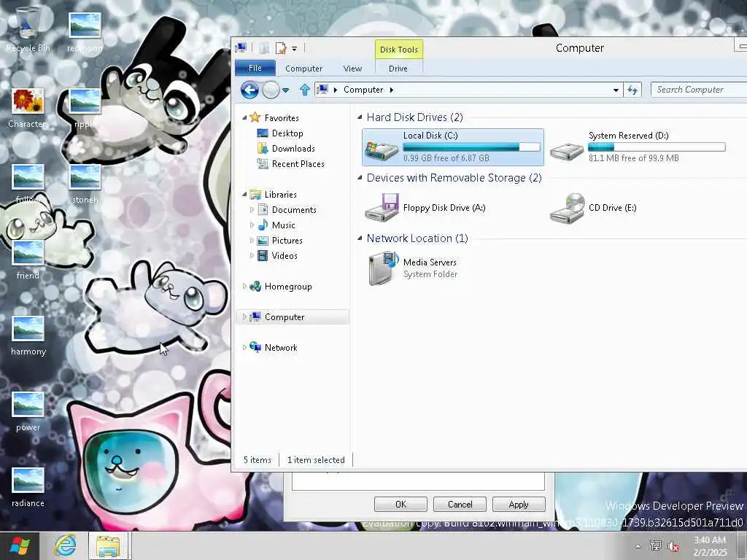Open Downloads in Favorites

[x=286, y=149]
